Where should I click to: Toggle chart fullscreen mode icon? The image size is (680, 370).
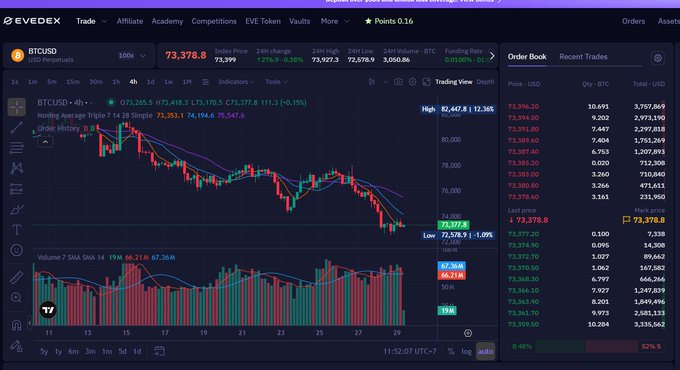click(427, 82)
